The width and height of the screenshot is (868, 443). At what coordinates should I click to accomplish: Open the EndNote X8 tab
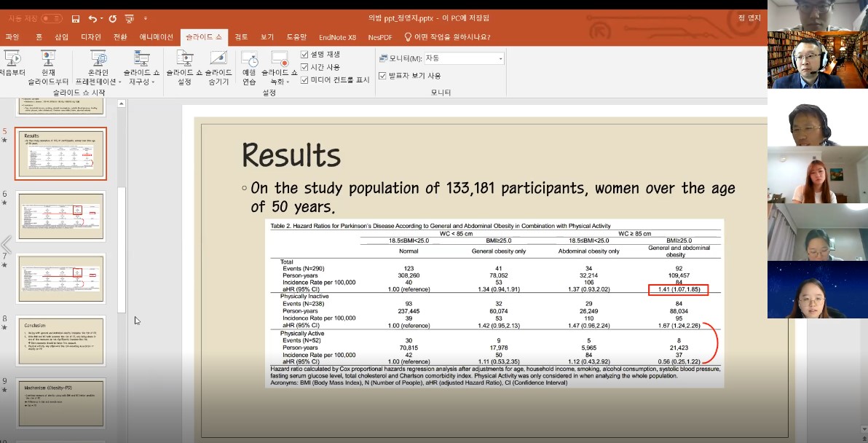click(x=338, y=37)
